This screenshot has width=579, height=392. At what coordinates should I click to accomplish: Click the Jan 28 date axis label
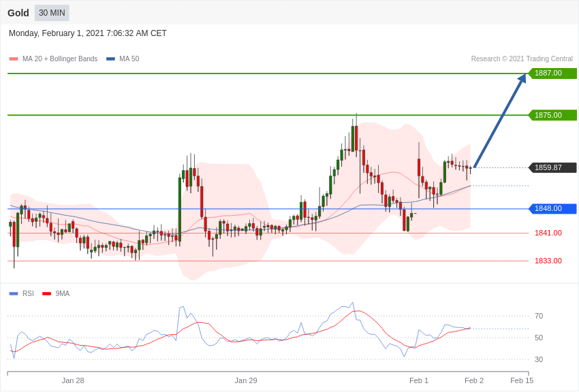[x=73, y=380]
